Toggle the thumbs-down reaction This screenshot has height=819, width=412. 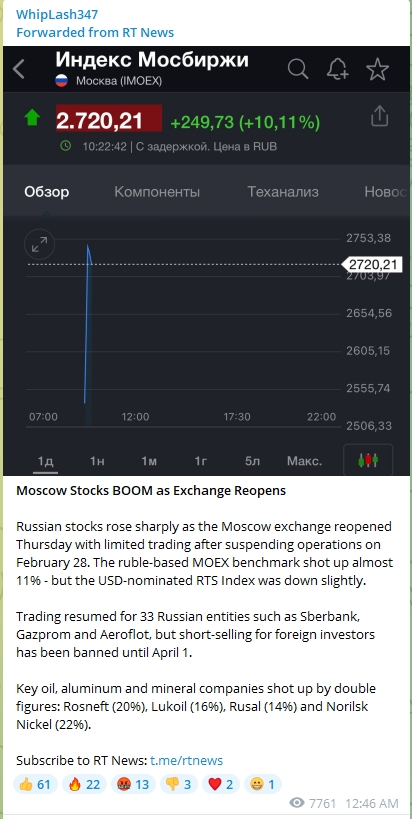click(x=178, y=784)
